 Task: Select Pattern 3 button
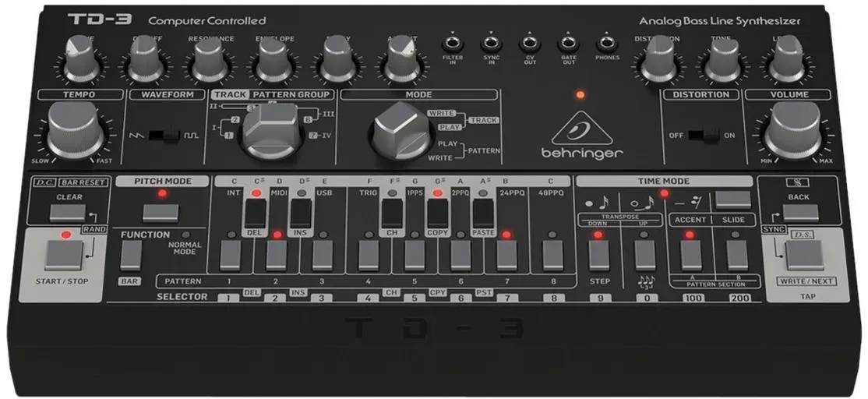pyautogui.click(x=323, y=256)
